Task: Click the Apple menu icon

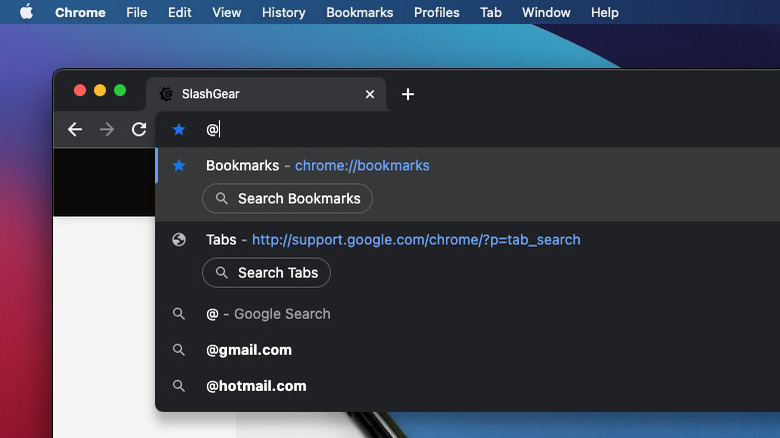Action: (x=26, y=12)
